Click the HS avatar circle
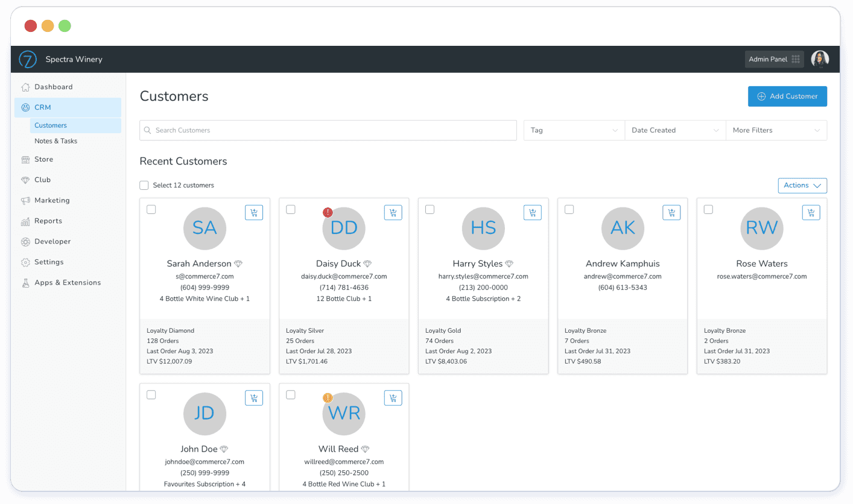The image size is (853, 504). pos(483,228)
